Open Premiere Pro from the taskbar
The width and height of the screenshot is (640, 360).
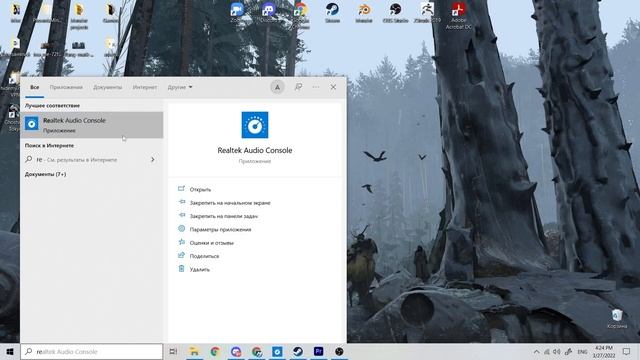click(x=318, y=351)
